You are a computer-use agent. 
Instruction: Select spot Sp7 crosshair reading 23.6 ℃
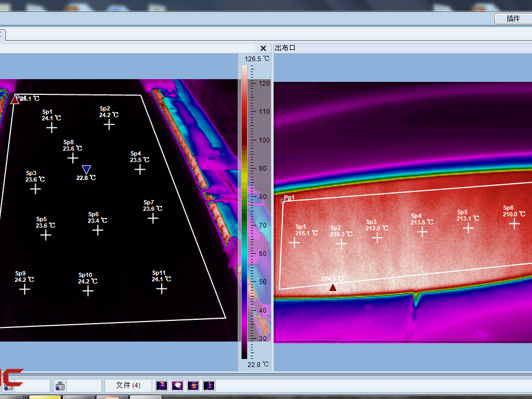click(x=153, y=218)
